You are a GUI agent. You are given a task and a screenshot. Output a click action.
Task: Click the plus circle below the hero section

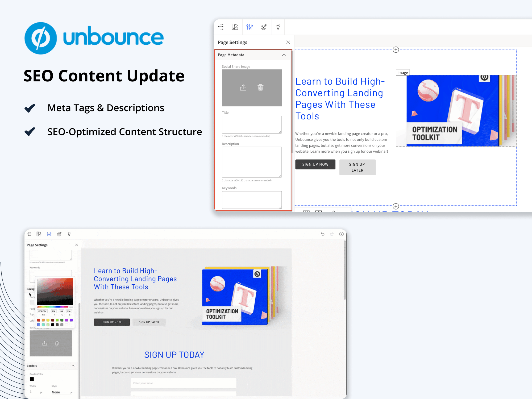click(396, 206)
